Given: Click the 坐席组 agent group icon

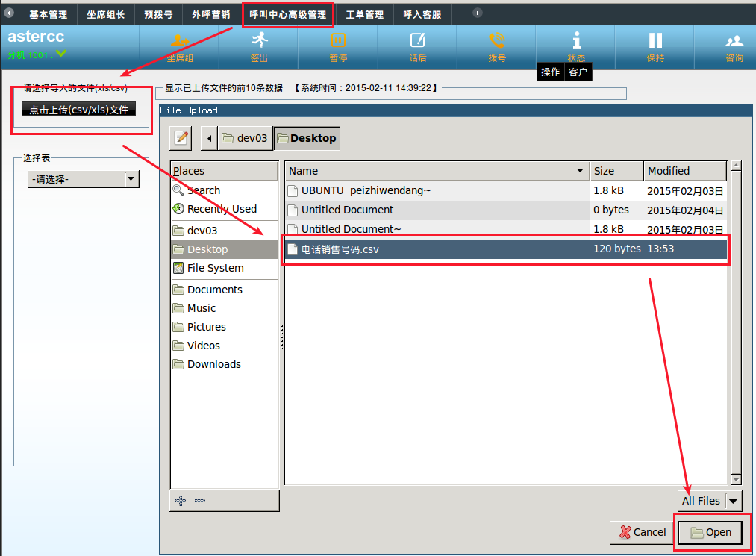Looking at the screenshot, I should 179,40.
